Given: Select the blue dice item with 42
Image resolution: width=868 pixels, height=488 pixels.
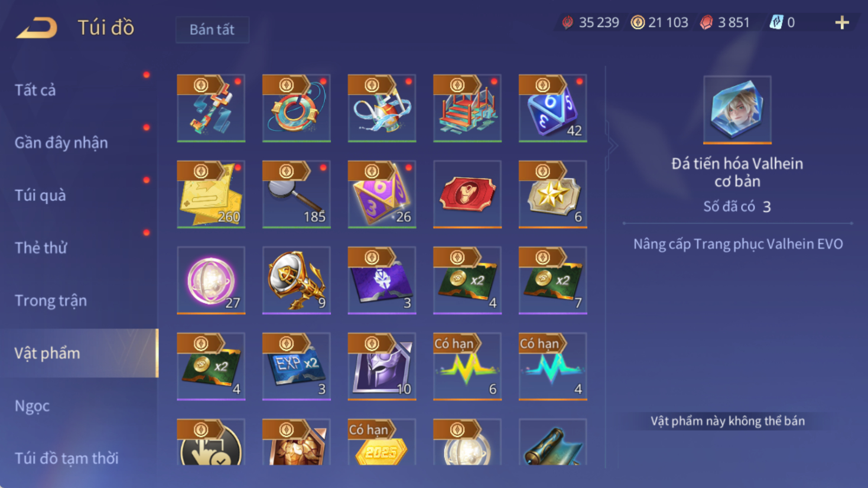Looking at the screenshot, I should pos(553,108).
